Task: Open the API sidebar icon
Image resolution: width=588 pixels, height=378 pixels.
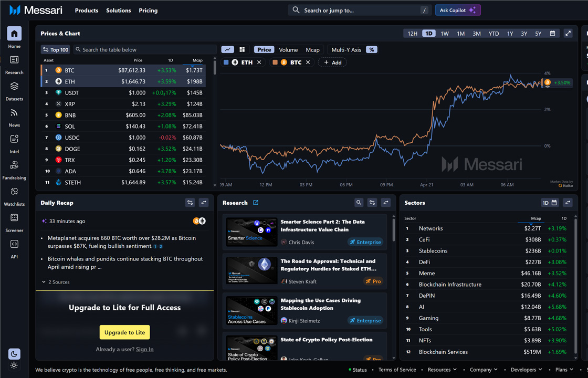Action: 14,244
